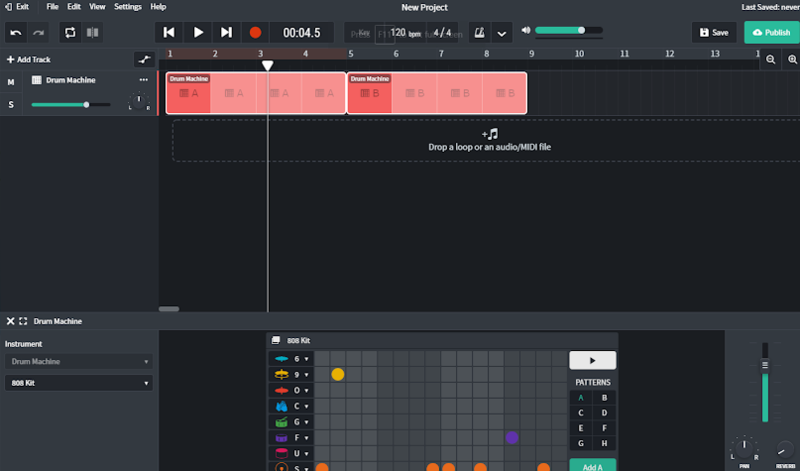Open the 808 Kit dropdown
800x471 pixels.
[78, 383]
